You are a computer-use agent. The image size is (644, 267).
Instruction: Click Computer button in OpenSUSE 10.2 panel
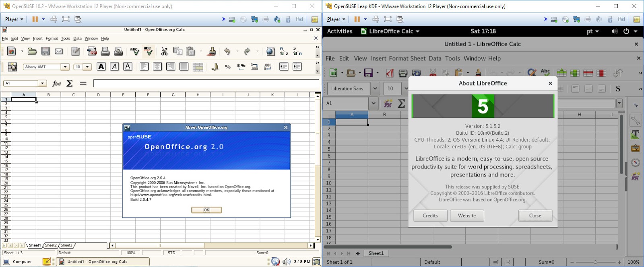tap(18, 262)
